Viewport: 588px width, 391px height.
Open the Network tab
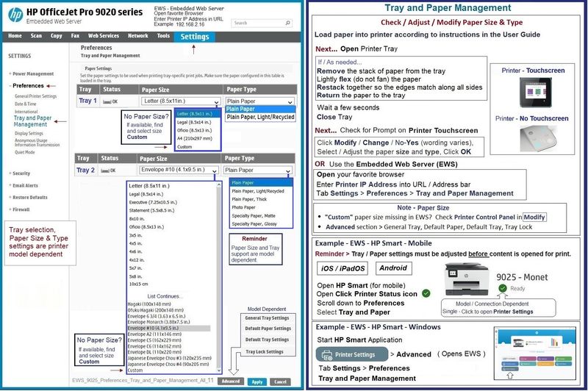coord(138,36)
